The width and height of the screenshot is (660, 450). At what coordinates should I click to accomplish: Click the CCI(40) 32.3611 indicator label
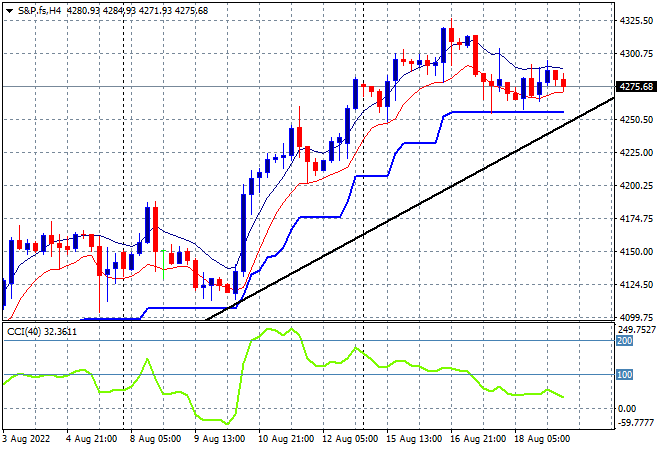[x=42, y=332]
